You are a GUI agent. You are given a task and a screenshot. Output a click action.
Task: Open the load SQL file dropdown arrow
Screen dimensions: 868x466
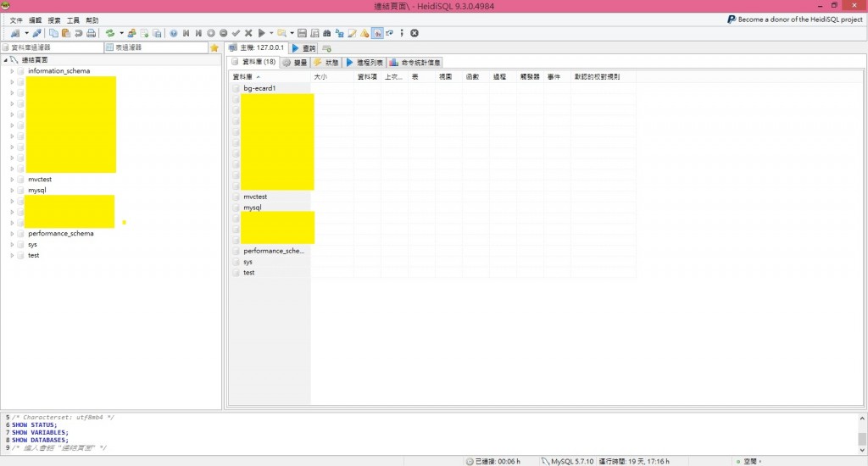click(292, 33)
